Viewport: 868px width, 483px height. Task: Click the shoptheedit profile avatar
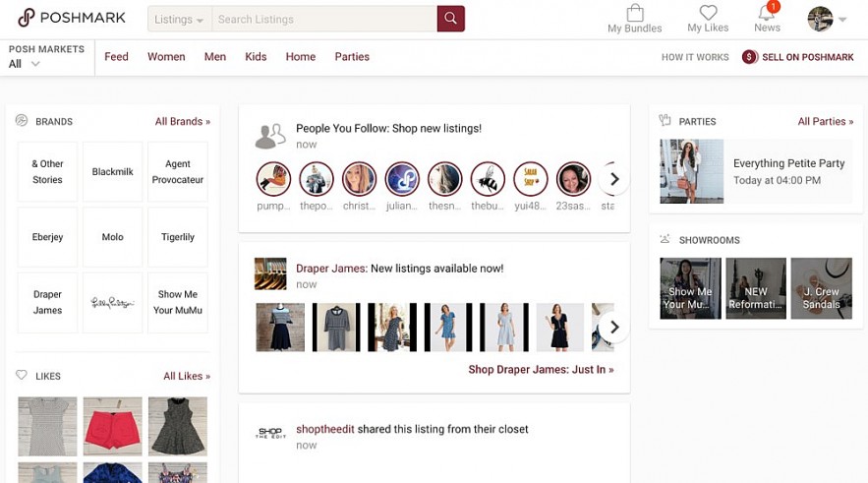pyautogui.click(x=270, y=434)
